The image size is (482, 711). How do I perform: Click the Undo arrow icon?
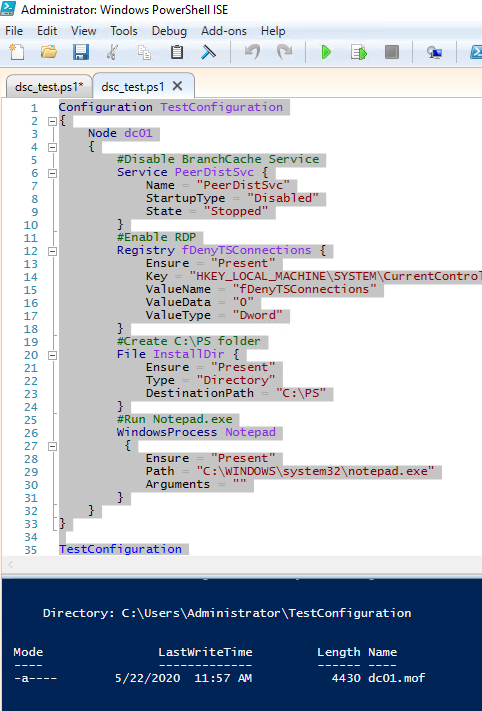(252, 52)
